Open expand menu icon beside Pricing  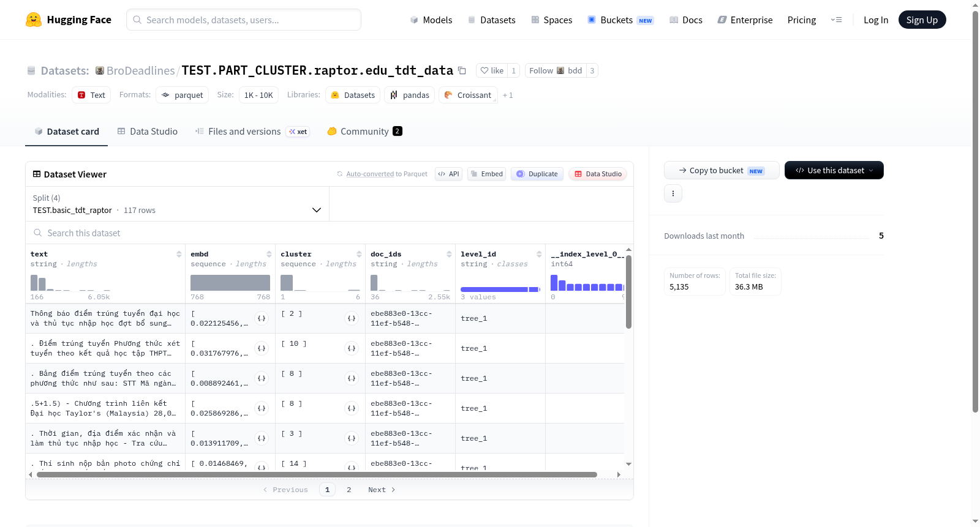pyautogui.click(x=836, y=20)
